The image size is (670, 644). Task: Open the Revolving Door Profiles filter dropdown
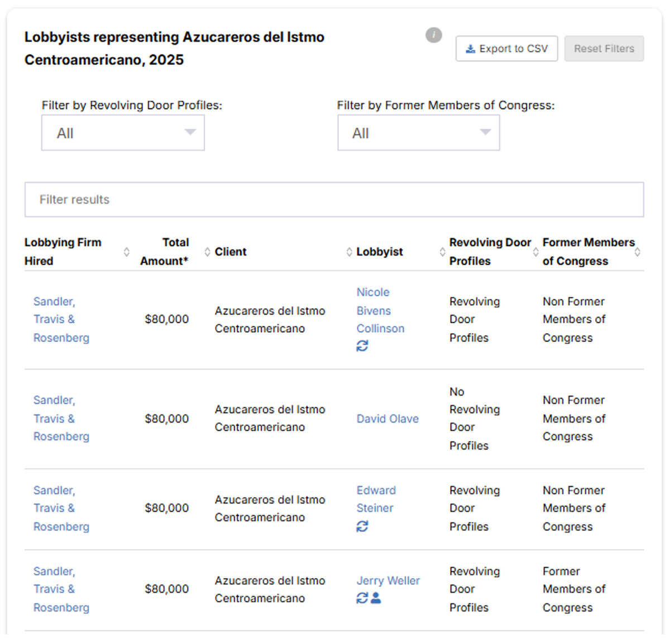(x=123, y=133)
